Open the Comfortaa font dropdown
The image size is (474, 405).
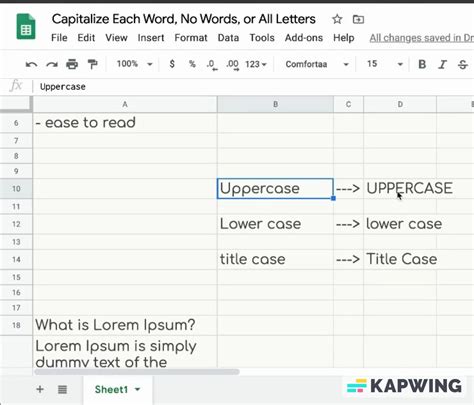coord(317,64)
